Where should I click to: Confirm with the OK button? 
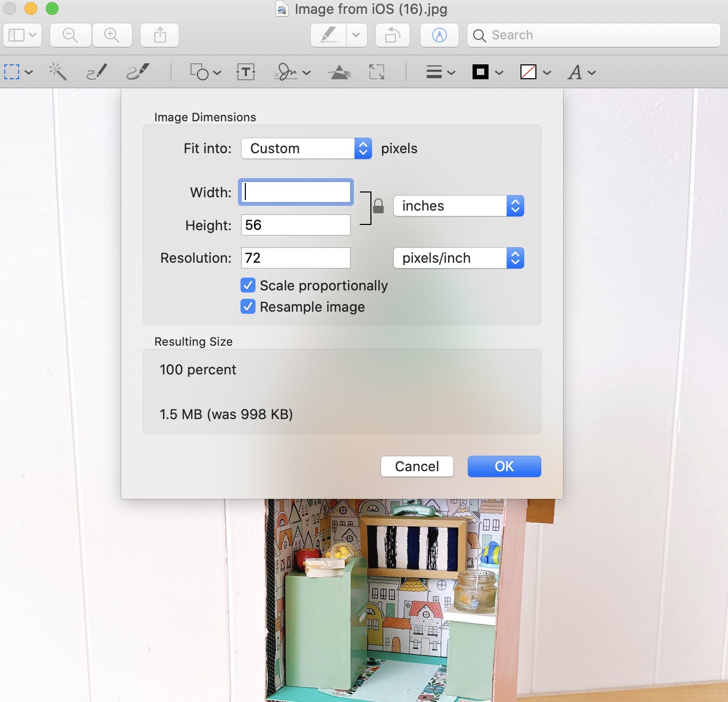point(503,466)
